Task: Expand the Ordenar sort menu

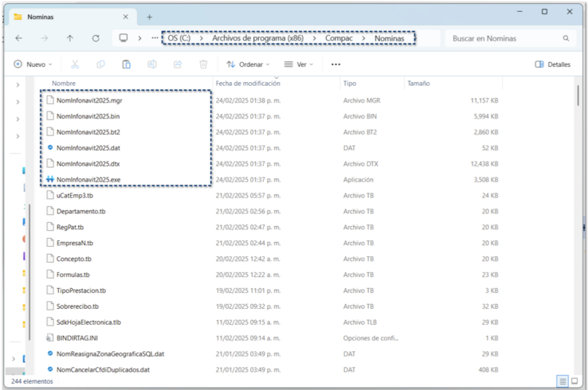Action: 248,64
